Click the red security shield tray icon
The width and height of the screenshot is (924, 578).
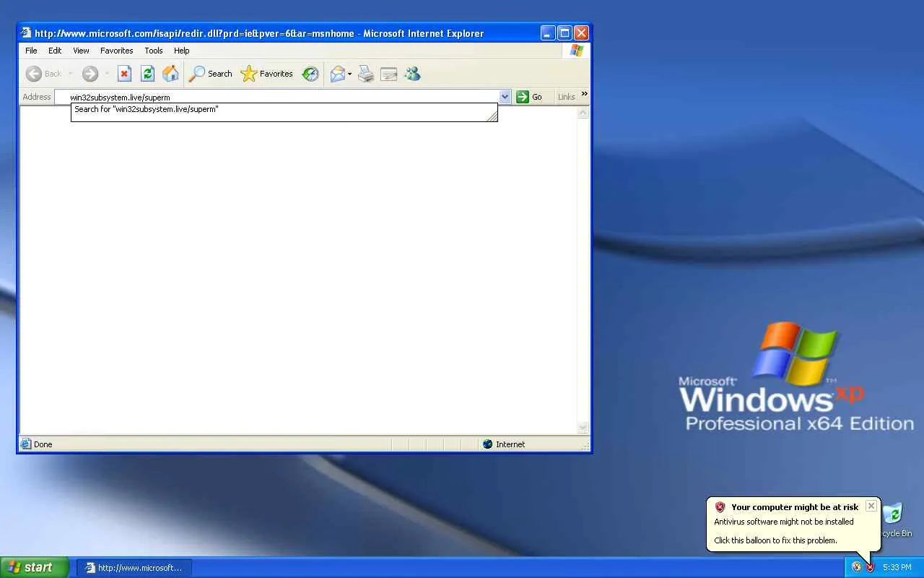pyautogui.click(x=870, y=567)
